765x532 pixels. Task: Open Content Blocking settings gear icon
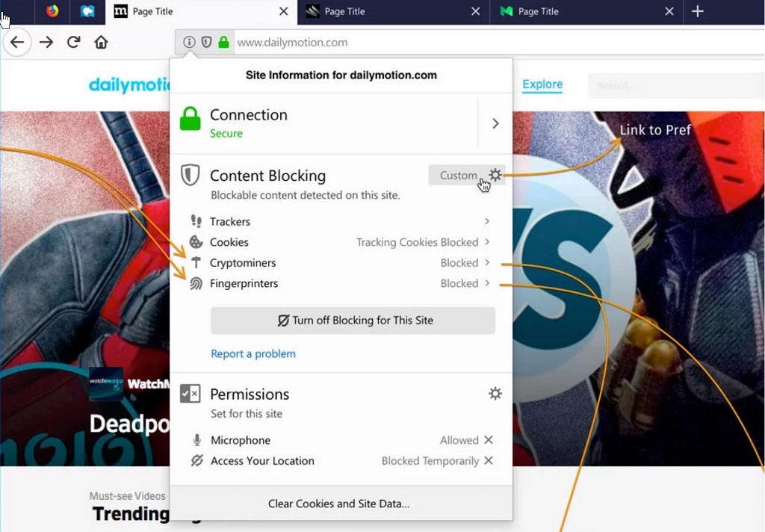(495, 175)
